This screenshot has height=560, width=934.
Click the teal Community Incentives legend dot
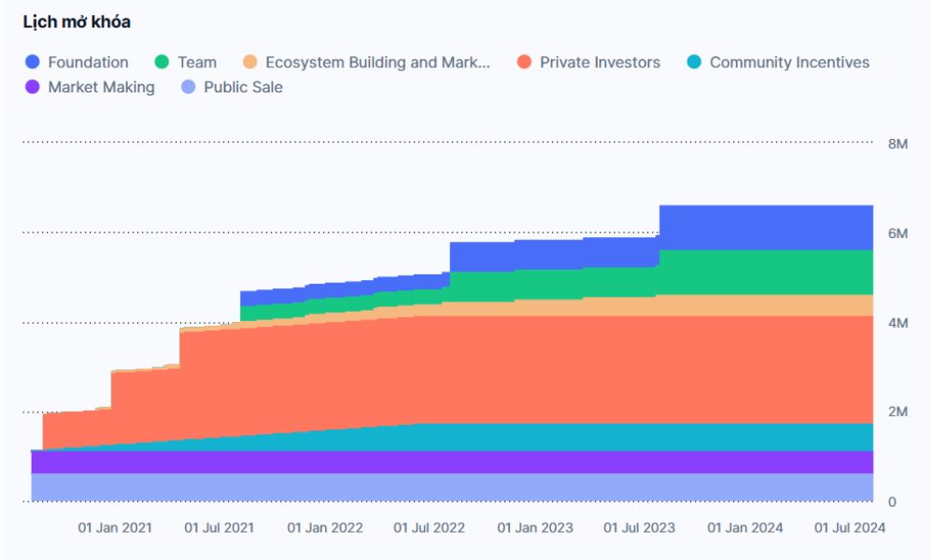click(x=694, y=63)
